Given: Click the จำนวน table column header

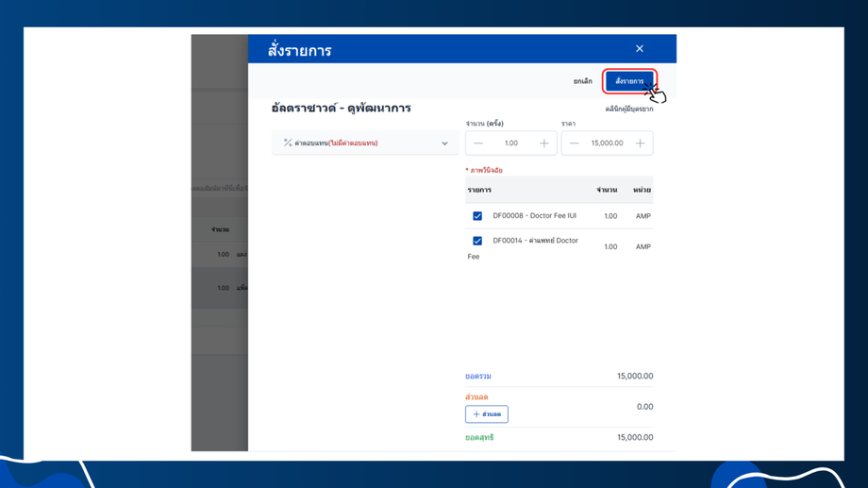Looking at the screenshot, I should point(607,190).
